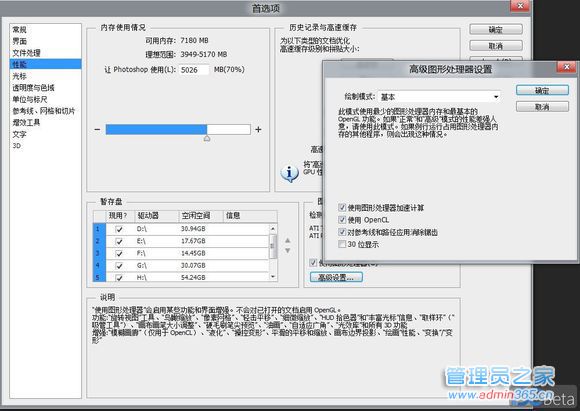Uncheck scratch disk F:\ checkbox
This screenshot has width=580, height=411.
119,254
